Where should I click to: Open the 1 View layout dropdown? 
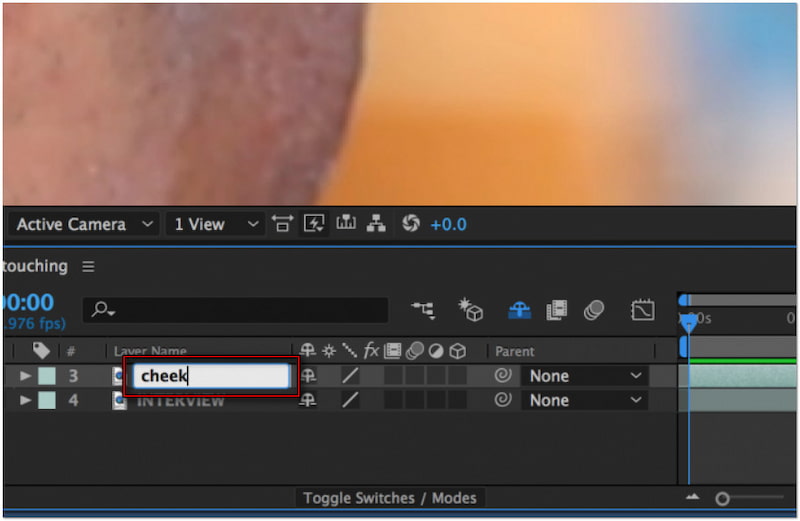pos(214,224)
